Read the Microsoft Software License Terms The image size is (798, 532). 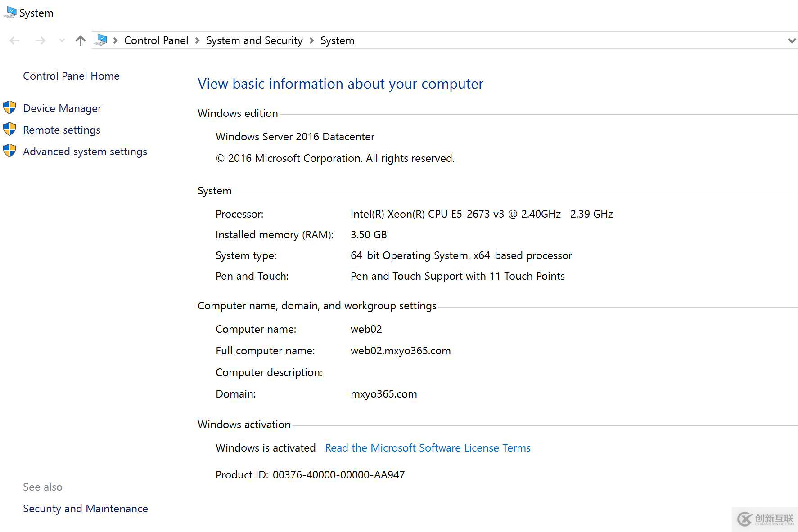428,448
